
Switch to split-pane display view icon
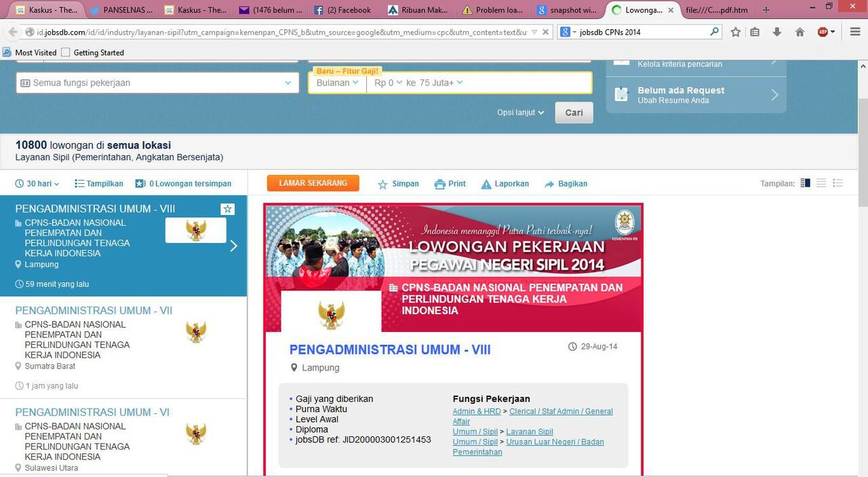[x=806, y=183]
